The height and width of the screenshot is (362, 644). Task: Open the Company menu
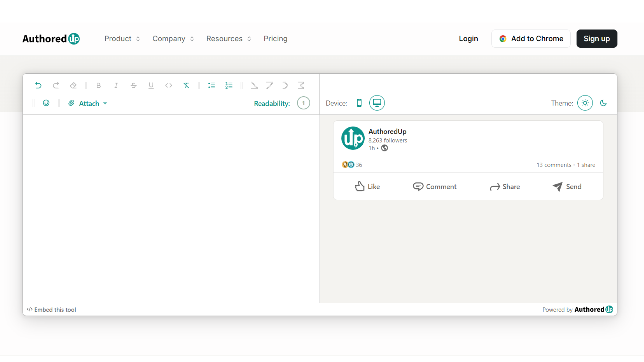click(173, 39)
